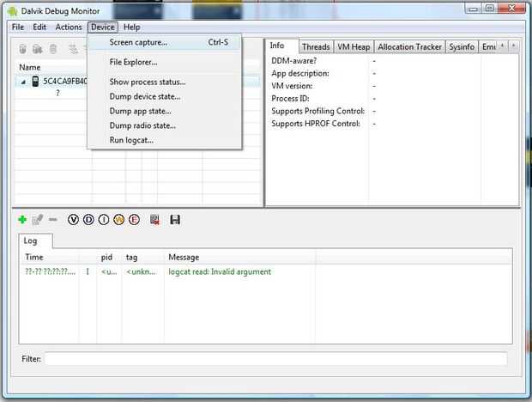Viewport: 532px width, 402px height.
Task: Open the File menu
Action: pyautogui.click(x=18, y=27)
